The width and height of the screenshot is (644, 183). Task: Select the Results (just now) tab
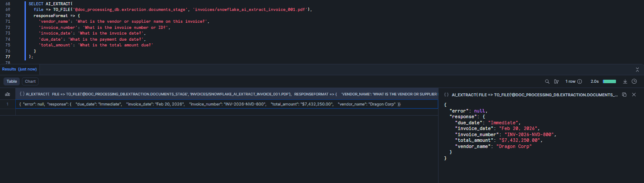point(20,69)
